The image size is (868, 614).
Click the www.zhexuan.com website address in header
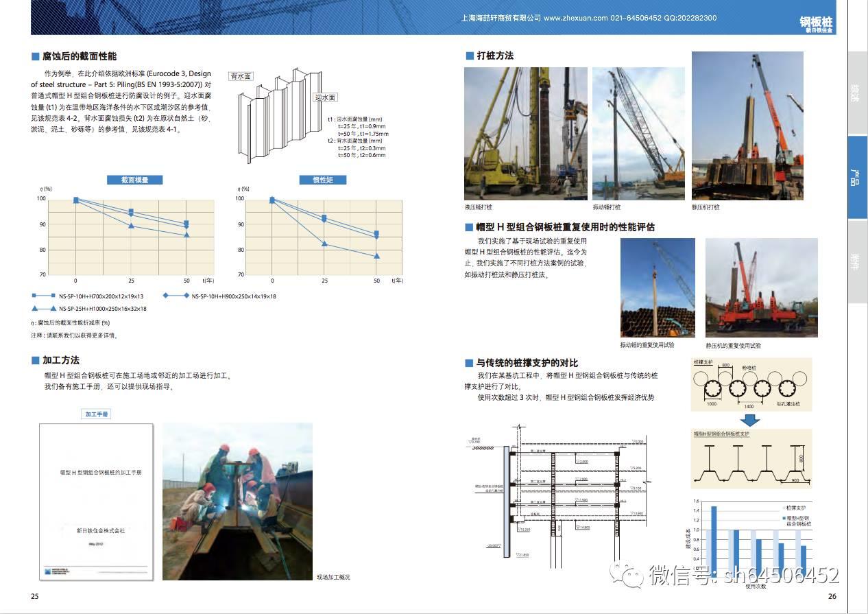coord(575,18)
